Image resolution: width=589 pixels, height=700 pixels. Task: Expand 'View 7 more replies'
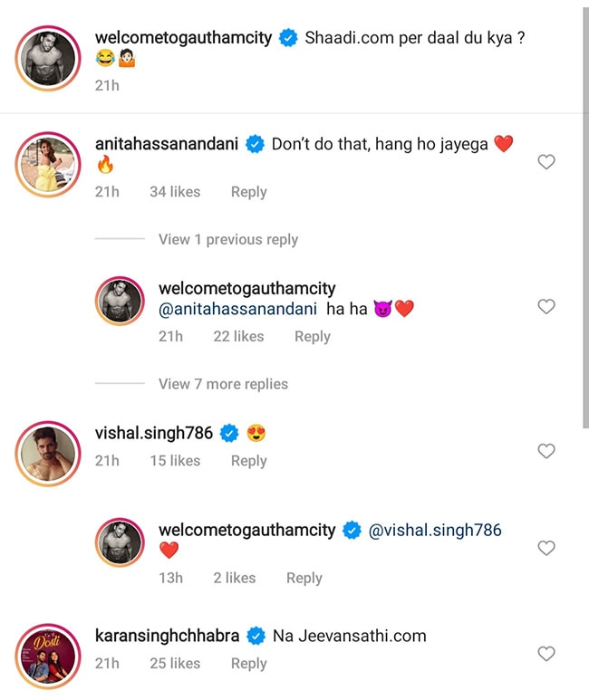click(x=223, y=384)
